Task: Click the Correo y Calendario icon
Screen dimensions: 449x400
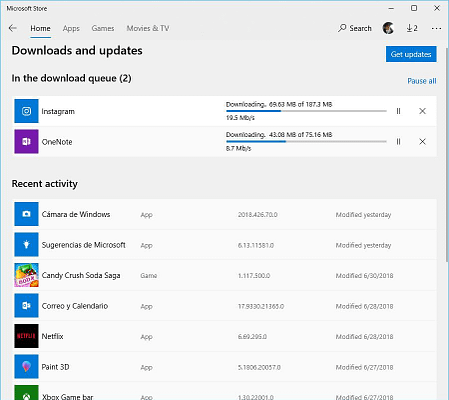Action: tap(26, 306)
